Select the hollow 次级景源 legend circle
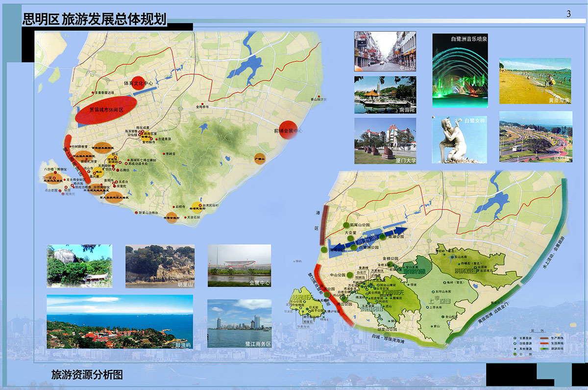Screen dimensions: 588x390 point(515,343)
